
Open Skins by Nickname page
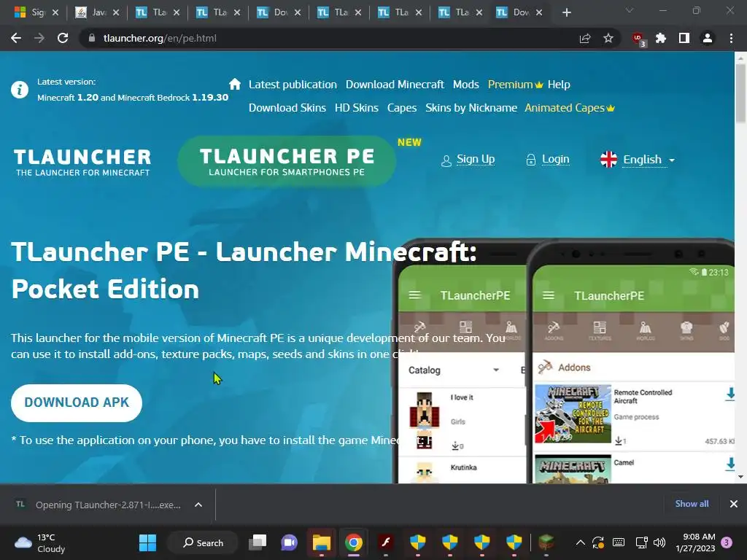pos(471,108)
